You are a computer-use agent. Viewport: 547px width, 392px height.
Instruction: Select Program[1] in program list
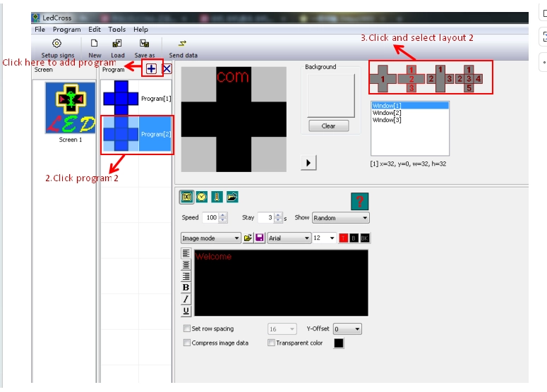(137, 98)
